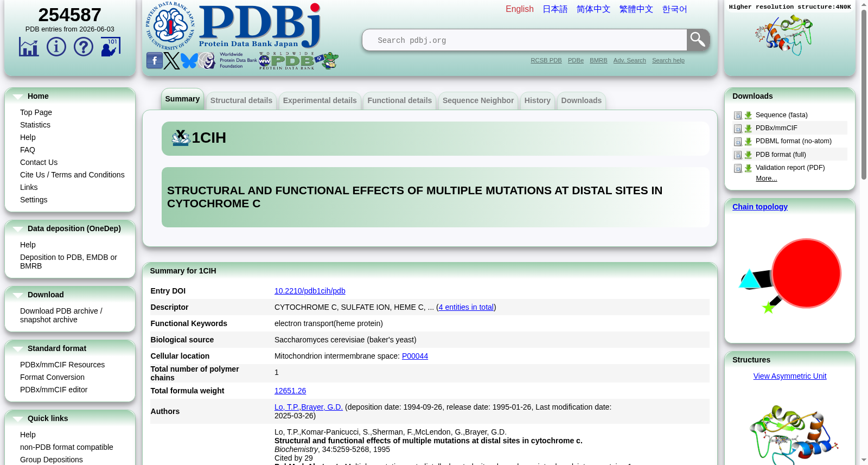Switch language to 繁體中文

click(x=636, y=9)
